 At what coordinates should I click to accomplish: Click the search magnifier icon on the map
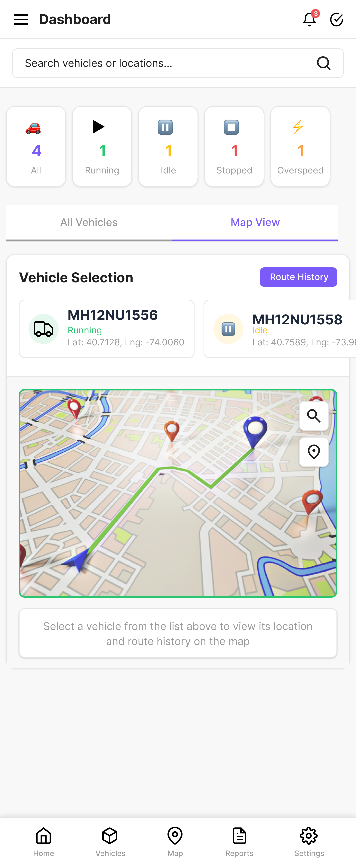[314, 416]
